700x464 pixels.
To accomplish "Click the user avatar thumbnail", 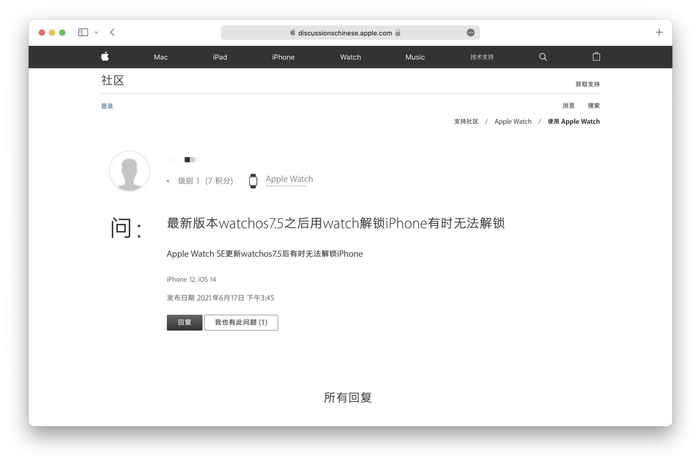I will coord(129,171).
